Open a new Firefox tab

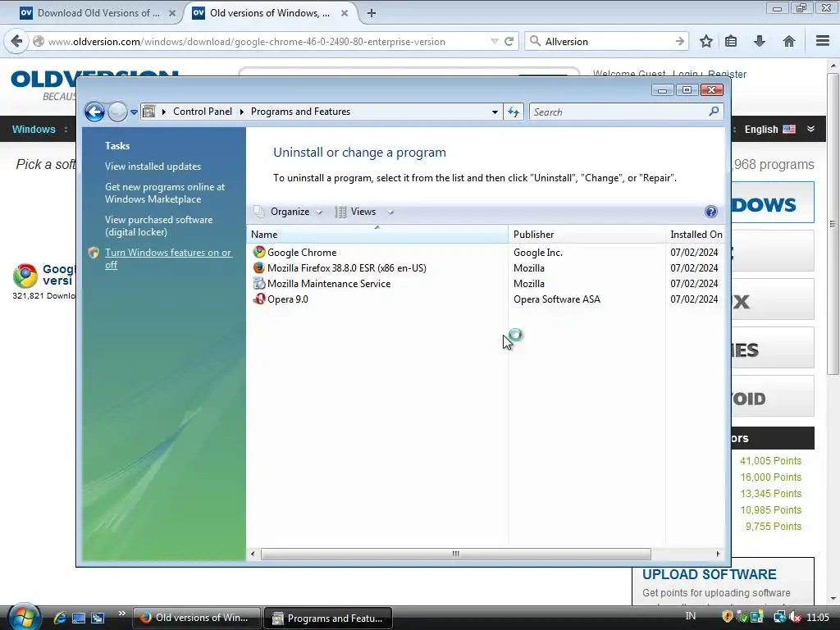click(372, 13)
